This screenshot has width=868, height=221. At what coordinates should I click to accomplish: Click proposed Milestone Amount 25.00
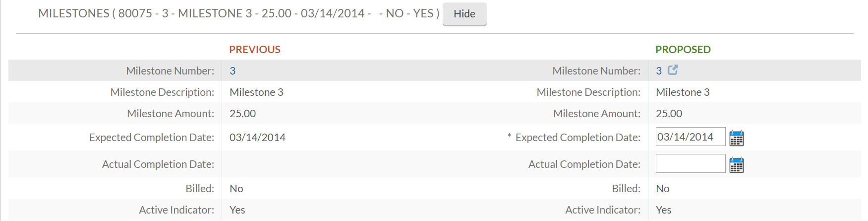pos(669,114)
